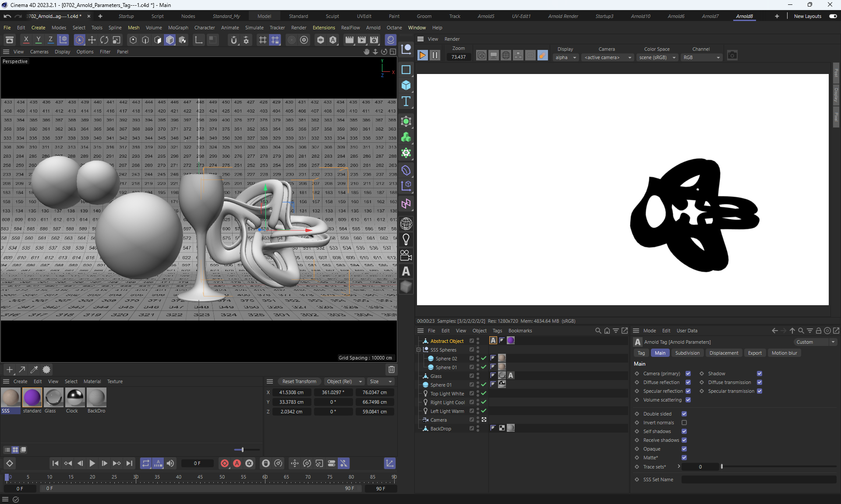Click the camera object icon
The image size is (841, 504).
click(x=406, y=255)
